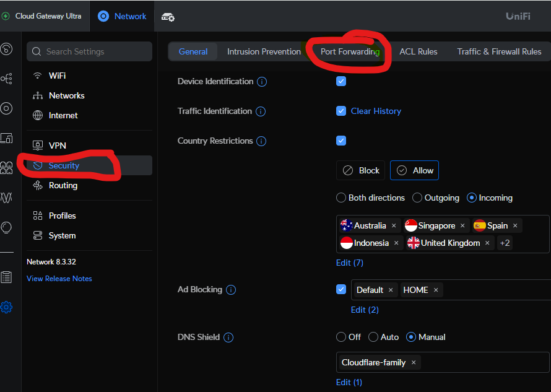Image resolution: width=551 pixels, height=392 pixels.
Task: Toggle Country Restrictions checkbox
Action: coord(341,141)
